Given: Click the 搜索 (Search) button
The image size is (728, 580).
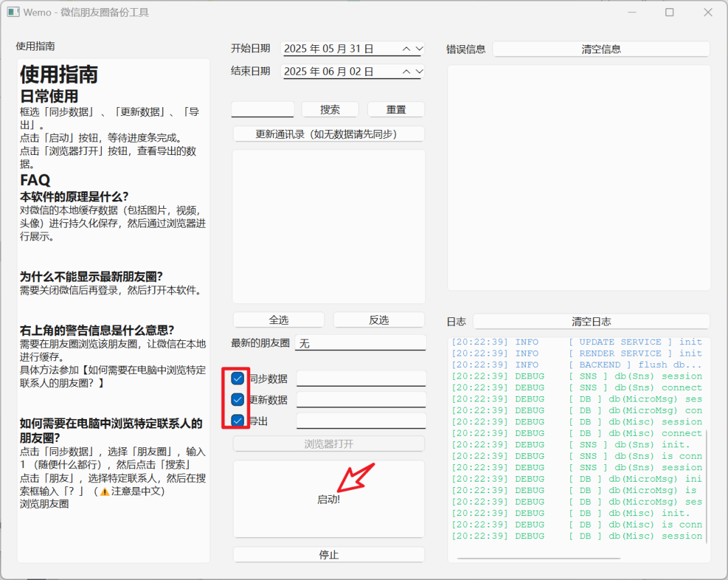Looking at the screenshot, I should pos(330,109).
